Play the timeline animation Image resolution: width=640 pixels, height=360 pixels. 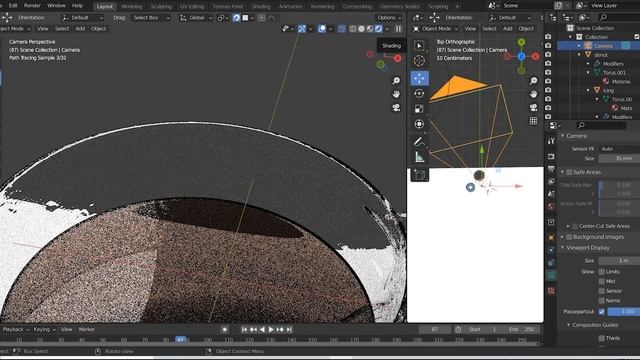[271, 329]
